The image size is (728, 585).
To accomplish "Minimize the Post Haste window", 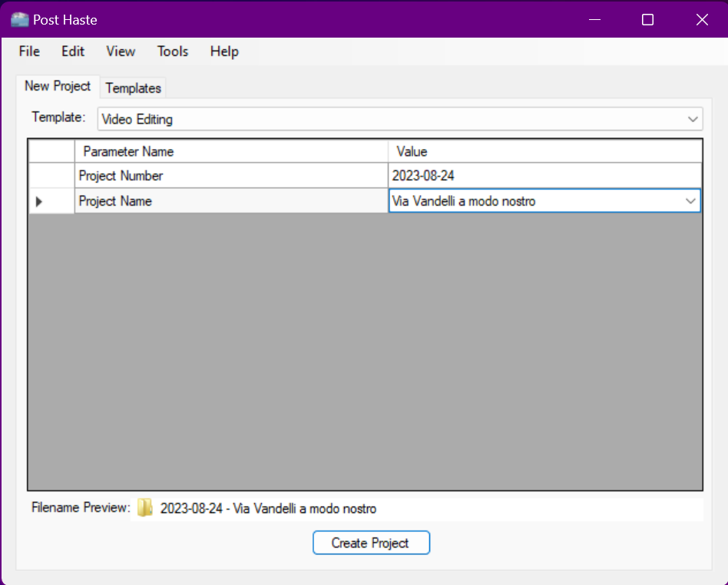I will [594, 19].
